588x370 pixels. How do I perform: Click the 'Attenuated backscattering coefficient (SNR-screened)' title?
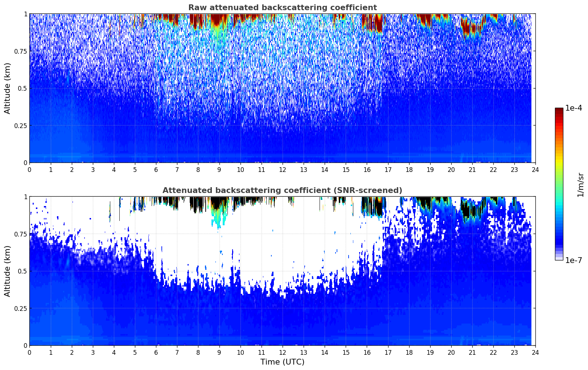tap(282, 190)
